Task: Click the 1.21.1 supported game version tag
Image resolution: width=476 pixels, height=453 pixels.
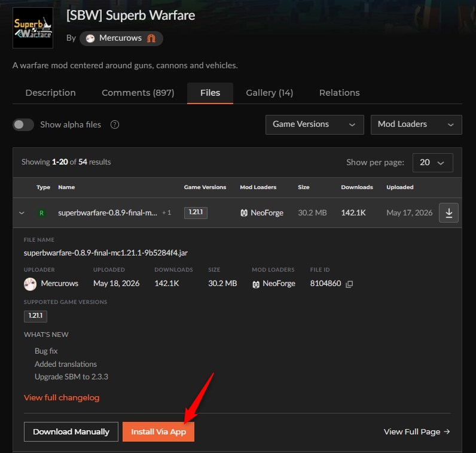Action: (x=35, y=316)
